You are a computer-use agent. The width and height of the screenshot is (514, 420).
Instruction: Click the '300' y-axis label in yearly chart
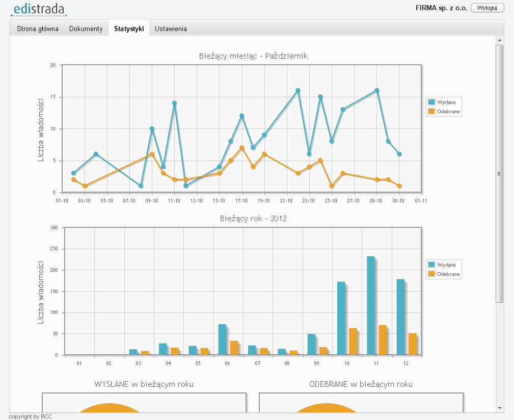[54, 227]
